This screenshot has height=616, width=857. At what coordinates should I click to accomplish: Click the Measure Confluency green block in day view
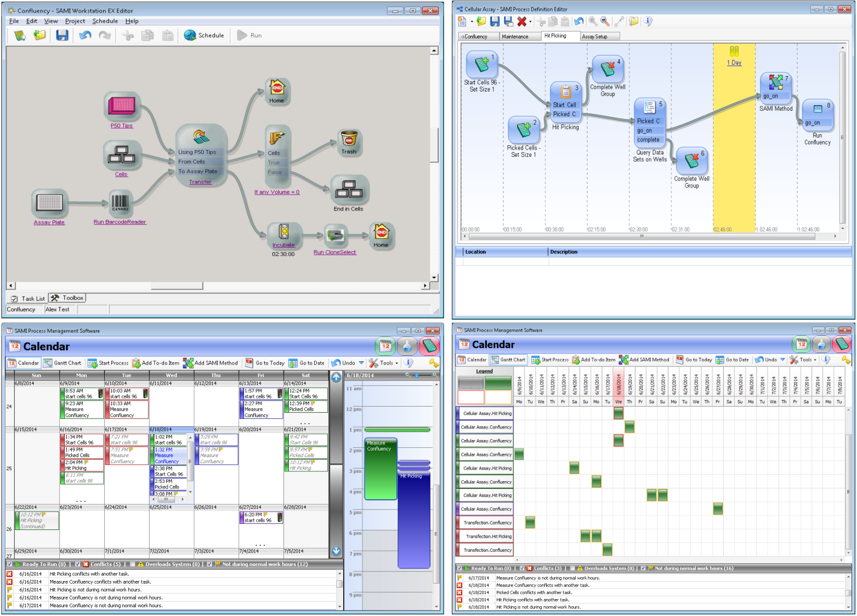(x=381, y=469)
